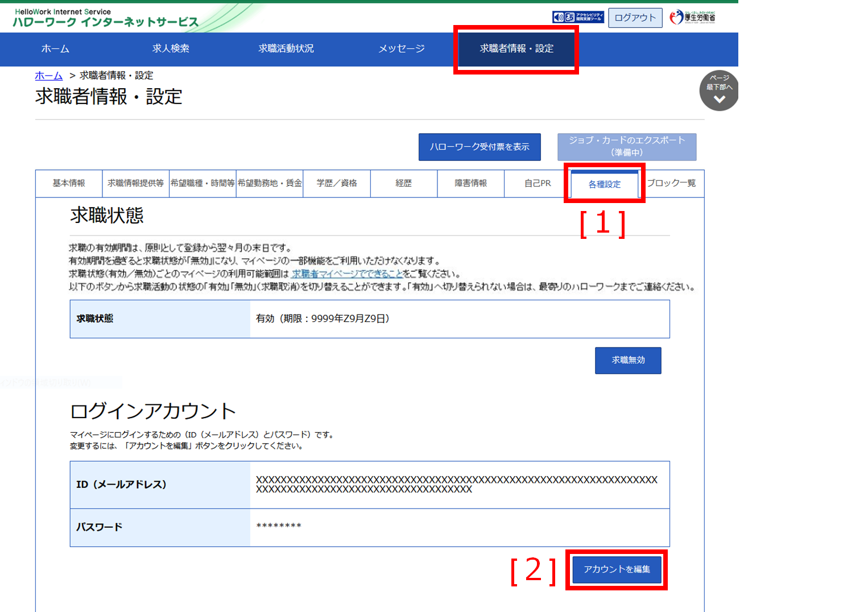Image resolution: width=868 pixels, height=612 pixels.
Task: Click the masked password value ********
Action: click(x=279, y=526)
